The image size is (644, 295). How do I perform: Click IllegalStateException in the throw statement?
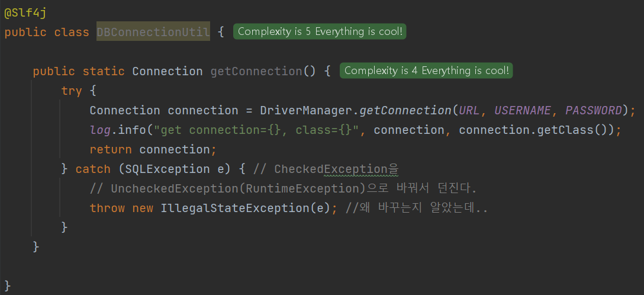(x=234, y=208)
